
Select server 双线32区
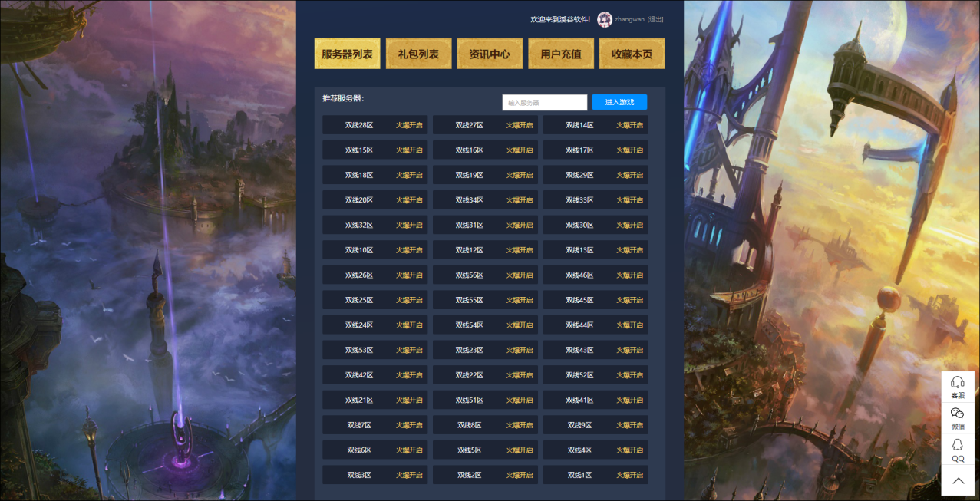tap(375, 225)
